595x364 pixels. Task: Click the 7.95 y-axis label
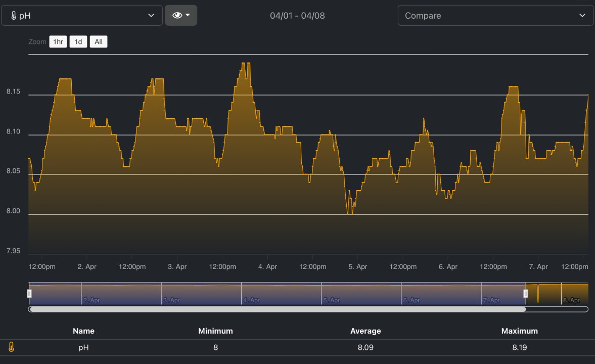(13, 251)
